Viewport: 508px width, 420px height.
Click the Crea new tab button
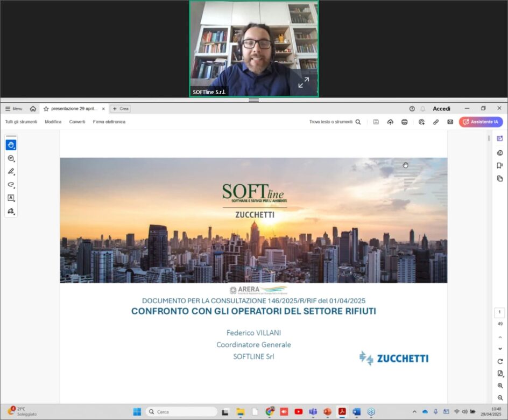tap(121, 109)
